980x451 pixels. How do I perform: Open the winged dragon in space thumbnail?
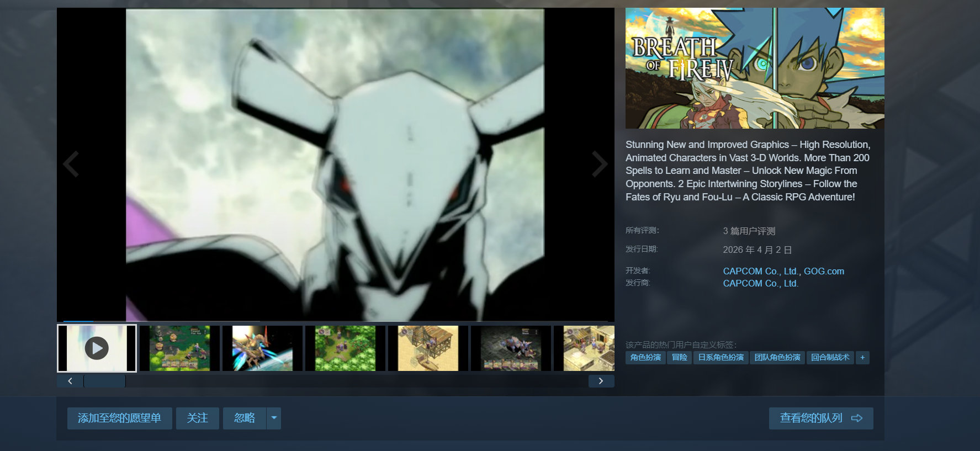tap(262, 348)
